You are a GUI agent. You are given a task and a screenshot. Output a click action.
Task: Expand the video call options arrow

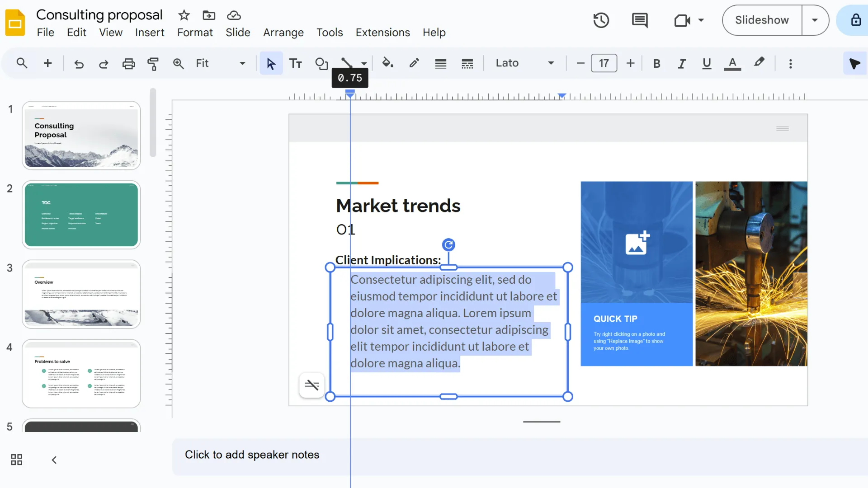[x=701, y=20]
